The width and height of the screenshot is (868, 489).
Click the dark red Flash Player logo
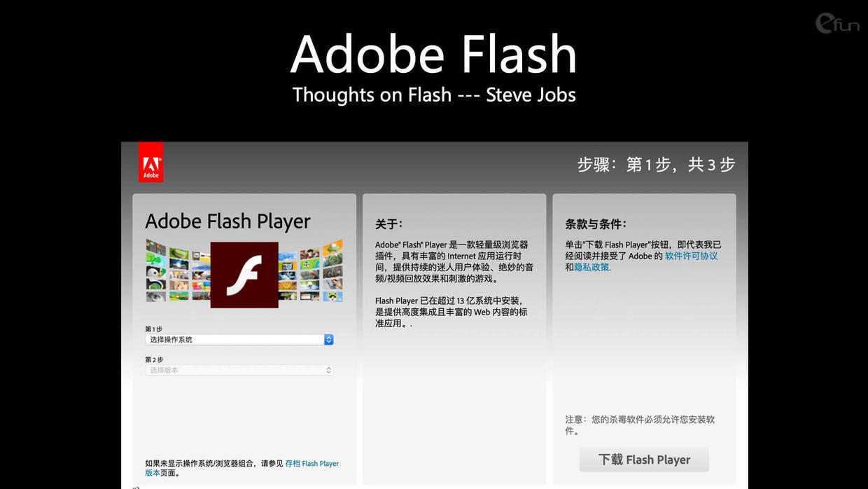pos(244,275)
